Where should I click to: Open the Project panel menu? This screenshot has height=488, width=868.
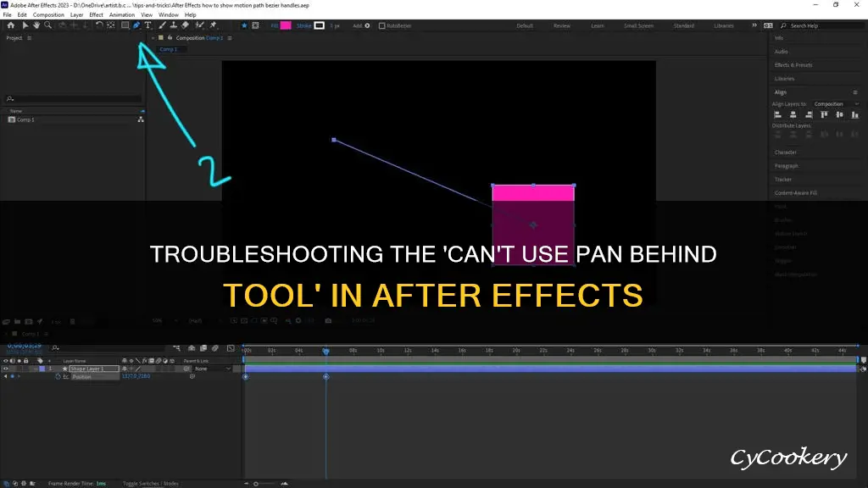(x=30, y=37)
